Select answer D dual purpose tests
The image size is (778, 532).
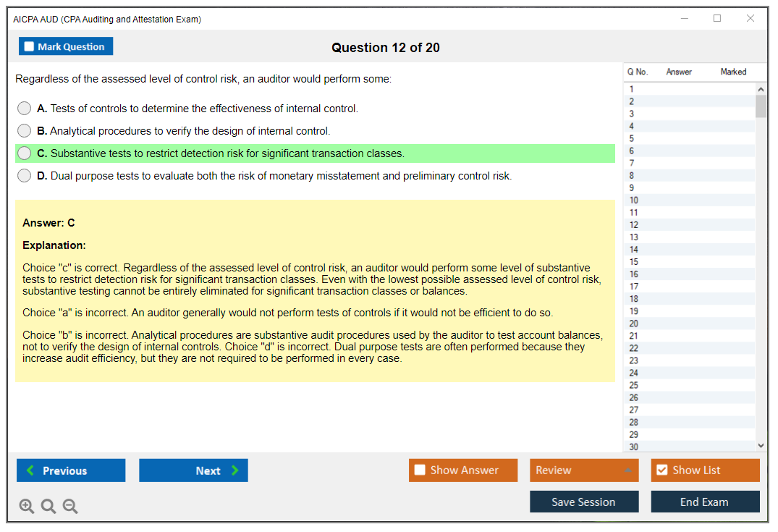24,176
